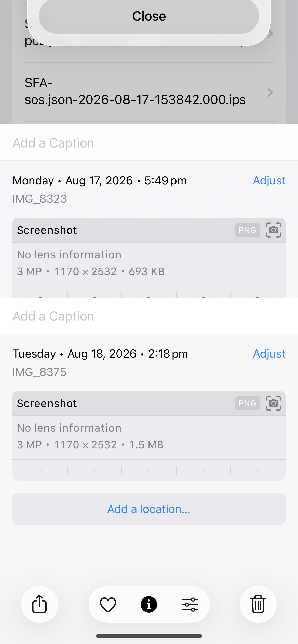Open SFA-sos.json ips file chevron
This screenshot has height=644, width=298.
[270, 92]
